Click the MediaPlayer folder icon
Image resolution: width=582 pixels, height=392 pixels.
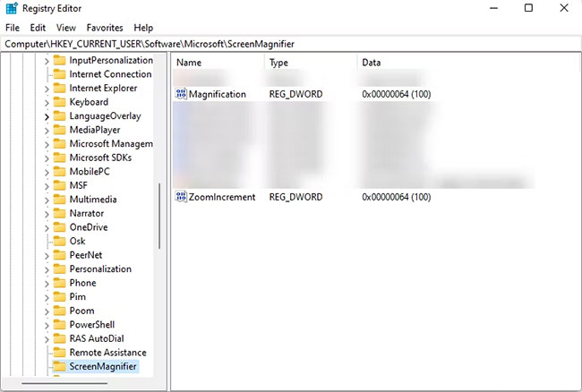[x=59, y=130]
